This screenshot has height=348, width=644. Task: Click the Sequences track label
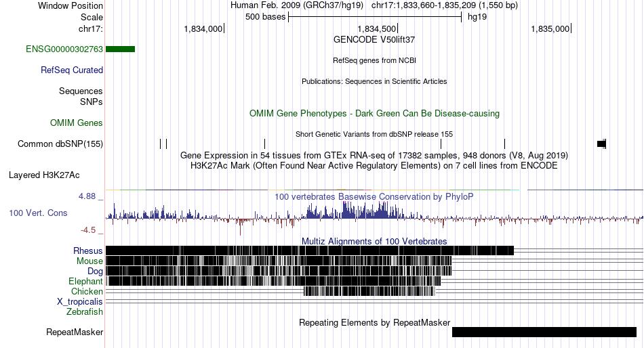pos(81,91)
